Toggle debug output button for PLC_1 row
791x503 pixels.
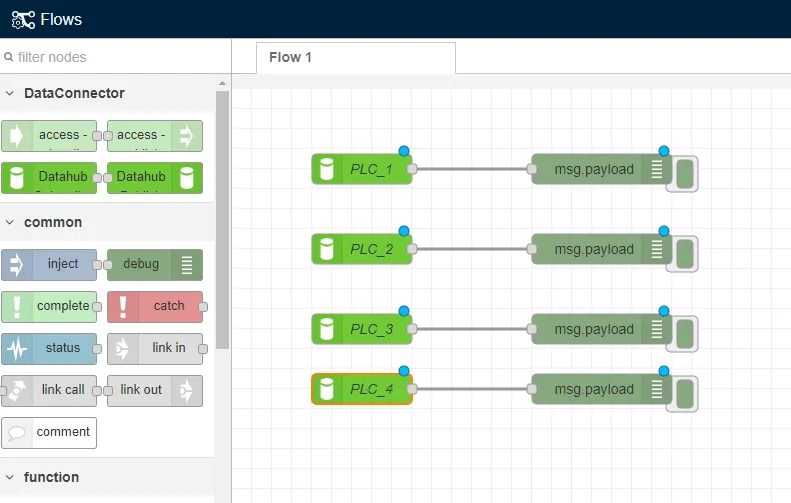(x=685, y=174)
